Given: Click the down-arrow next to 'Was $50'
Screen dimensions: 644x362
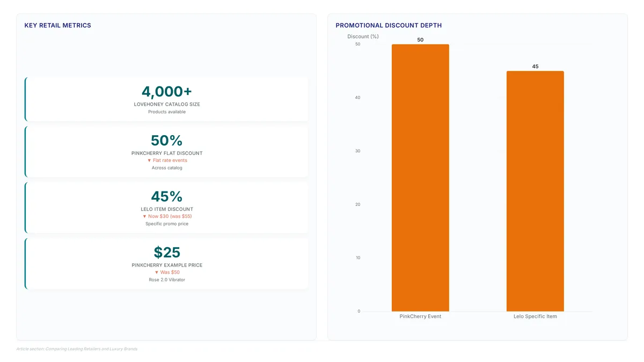Looking at the screenshot, I should (157, 272).
